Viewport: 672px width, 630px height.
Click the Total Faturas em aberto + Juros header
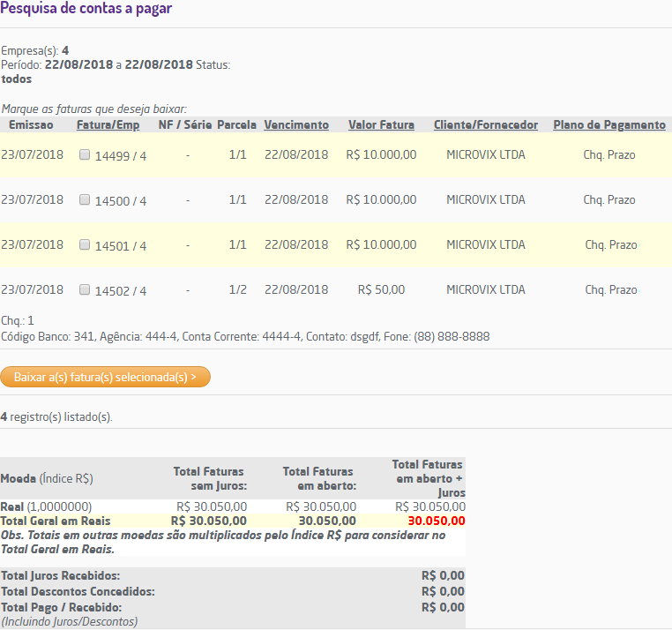[429, 478]
